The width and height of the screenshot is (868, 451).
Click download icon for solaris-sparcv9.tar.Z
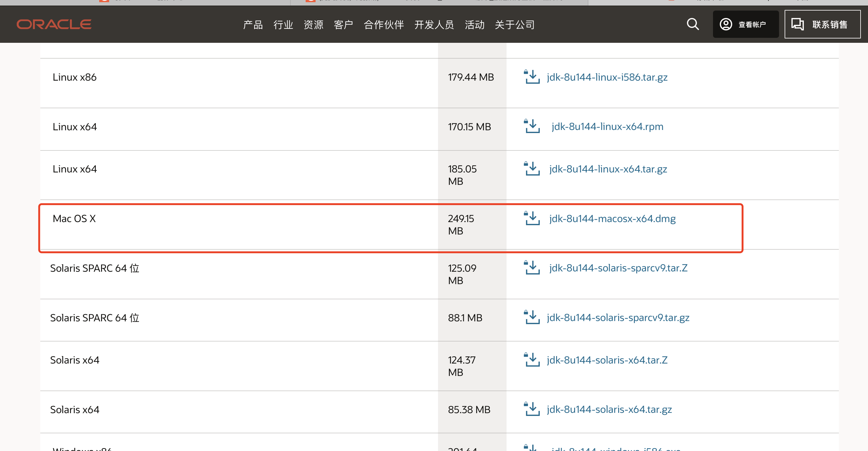coord(532,268)
